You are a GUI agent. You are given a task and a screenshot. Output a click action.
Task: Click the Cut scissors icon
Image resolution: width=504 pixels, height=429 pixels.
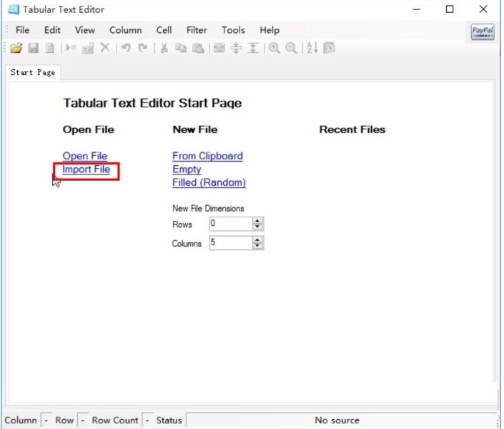(x=164, y=48)
